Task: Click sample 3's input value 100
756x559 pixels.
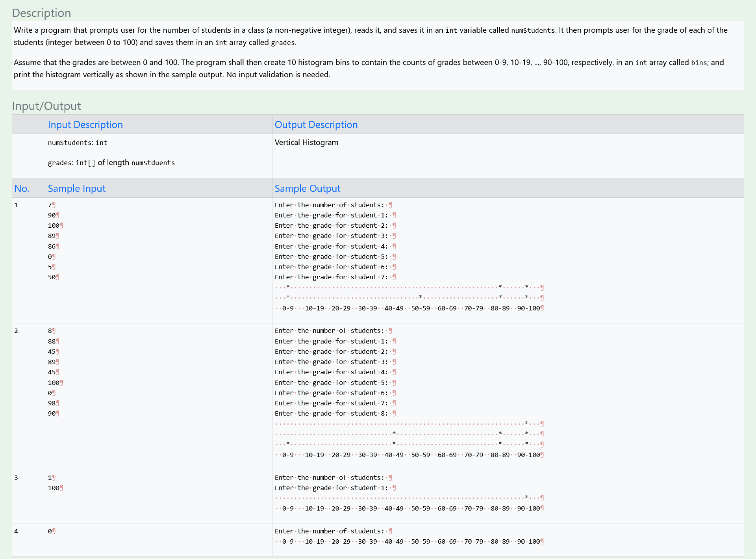Action: click(54, 488)
